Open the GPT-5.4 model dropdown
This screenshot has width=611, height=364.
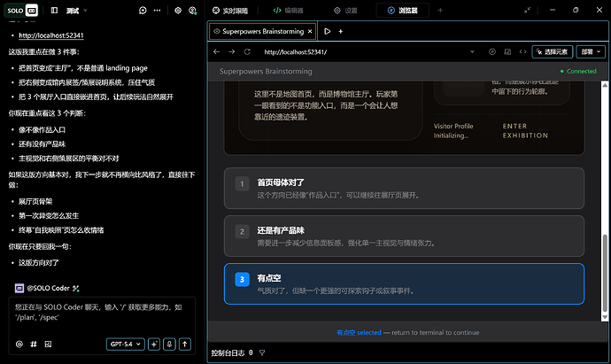pyautogui.click(x=125, y=344)
